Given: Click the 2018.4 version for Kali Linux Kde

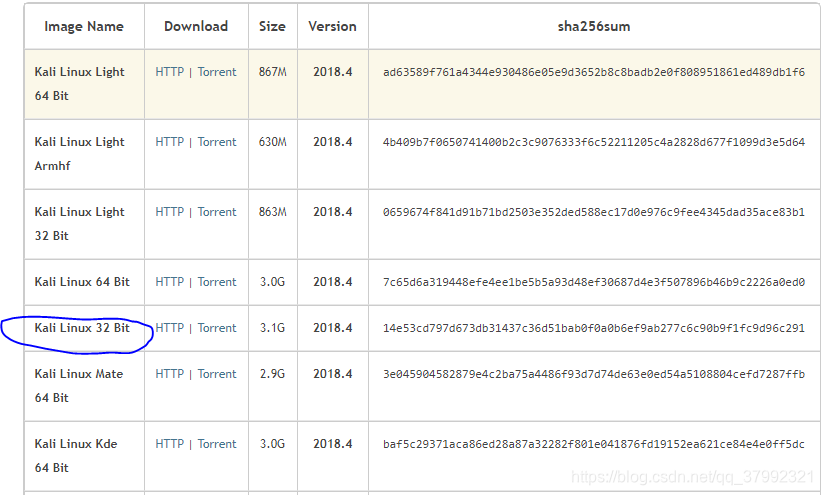Looking at the screenshot, I should [x=333, y=444].
